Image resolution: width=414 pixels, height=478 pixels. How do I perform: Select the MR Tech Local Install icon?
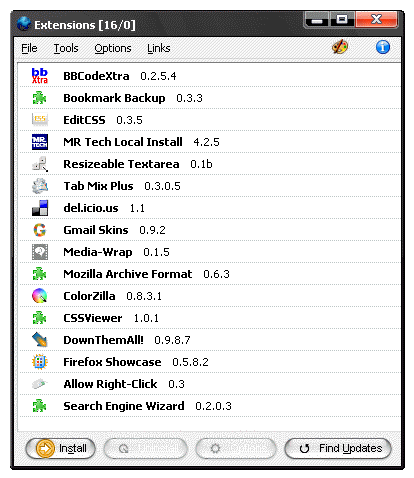(40, 142)
